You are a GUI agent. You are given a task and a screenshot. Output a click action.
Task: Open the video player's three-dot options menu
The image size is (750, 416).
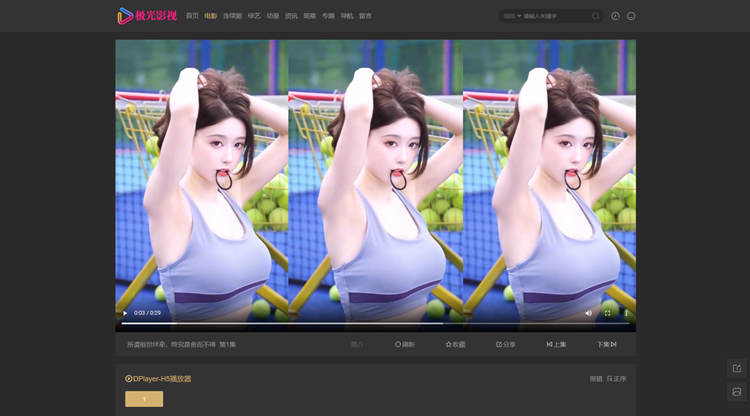point(626,313)
